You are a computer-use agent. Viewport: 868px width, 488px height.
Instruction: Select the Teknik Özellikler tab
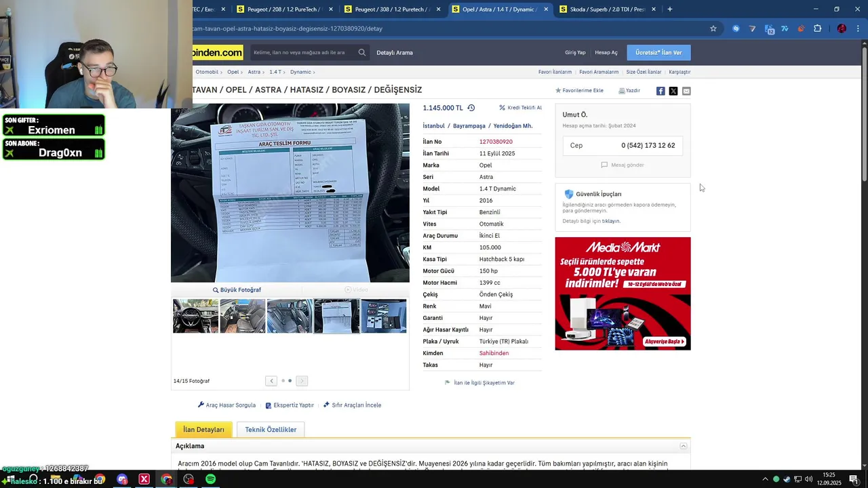tap(271, 430)
